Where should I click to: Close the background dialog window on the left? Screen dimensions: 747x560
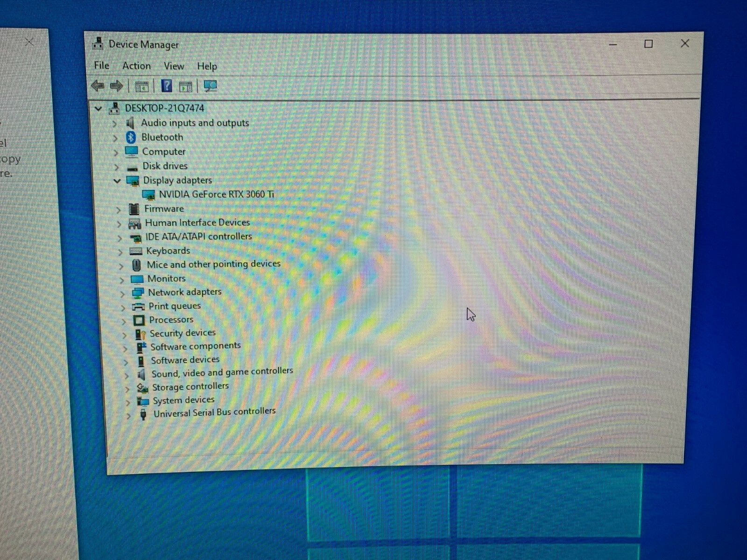[29, 42]
